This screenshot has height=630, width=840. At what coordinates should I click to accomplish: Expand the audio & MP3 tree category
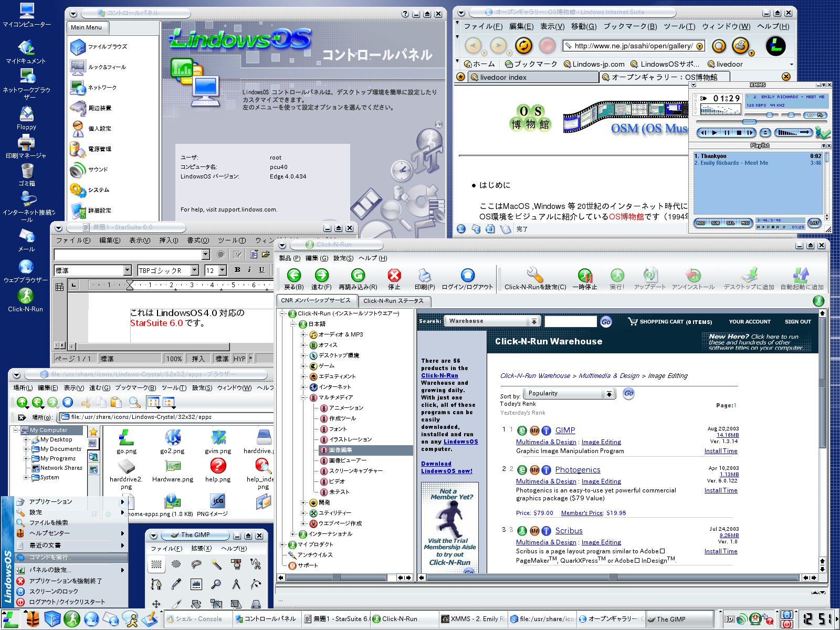point(304,334)
